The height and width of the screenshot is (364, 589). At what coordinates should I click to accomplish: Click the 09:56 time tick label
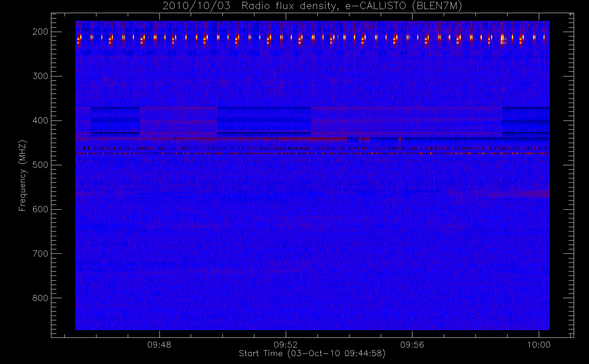412,345
